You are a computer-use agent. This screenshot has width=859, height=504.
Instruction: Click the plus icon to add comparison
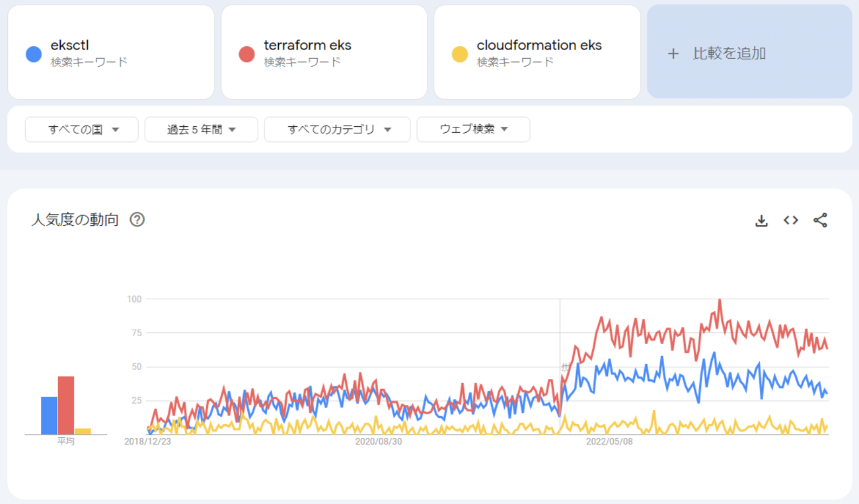(673, 54)
